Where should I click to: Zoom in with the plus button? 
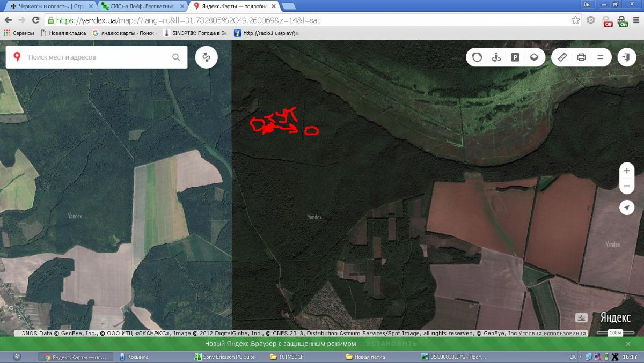[626, 171]
